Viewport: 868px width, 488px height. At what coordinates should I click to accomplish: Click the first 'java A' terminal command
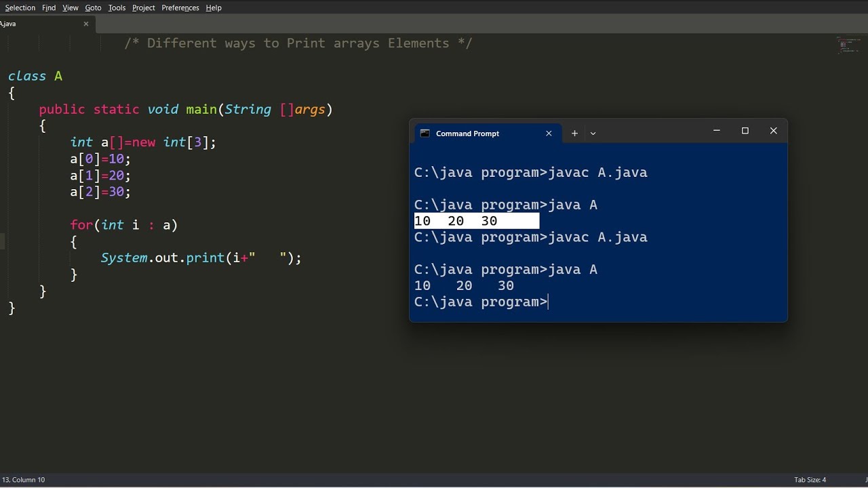[x=573, y=205]
